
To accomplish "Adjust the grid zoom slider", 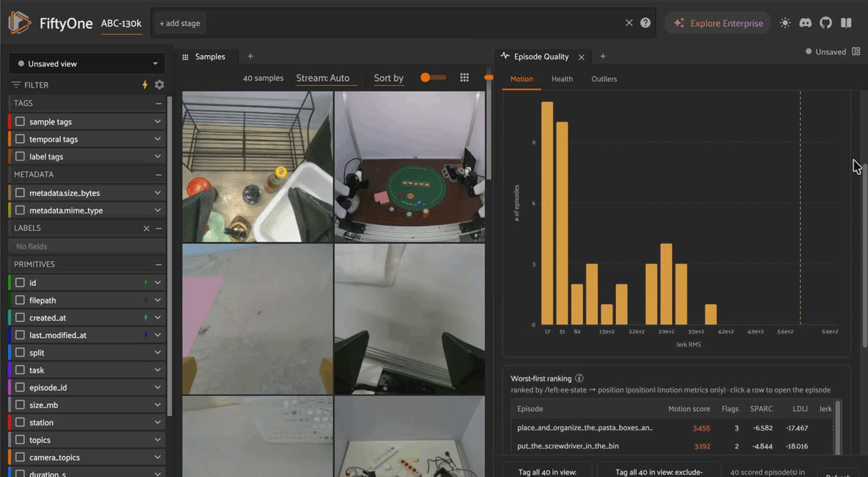I will point(433,77).
